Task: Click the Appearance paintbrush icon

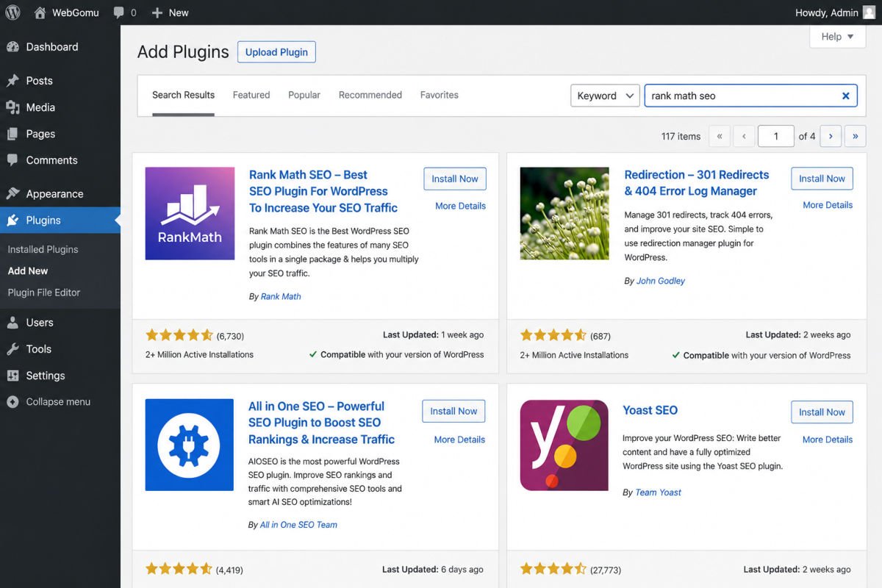Action: pos(12,194)
